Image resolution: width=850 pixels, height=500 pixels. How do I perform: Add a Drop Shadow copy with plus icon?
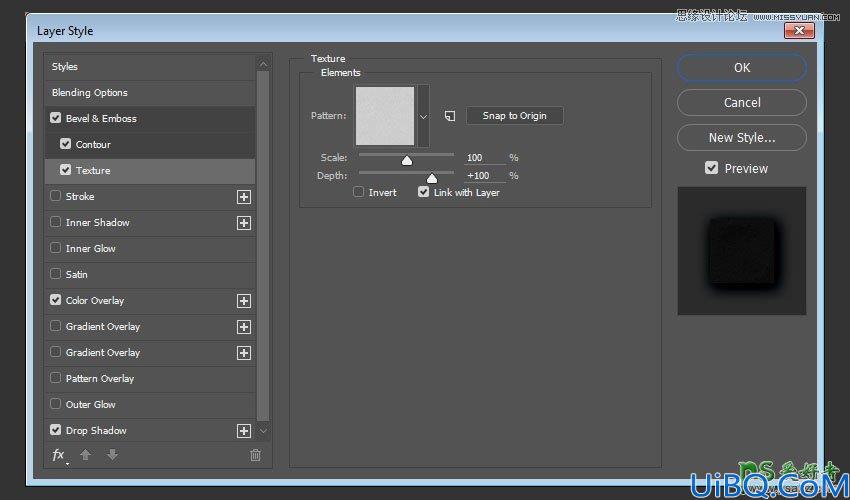tap(244, 431)
